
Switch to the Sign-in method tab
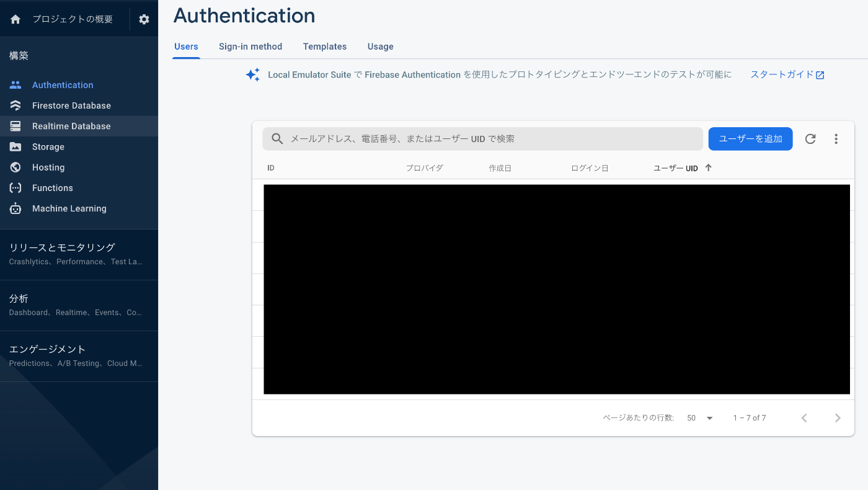250,47
